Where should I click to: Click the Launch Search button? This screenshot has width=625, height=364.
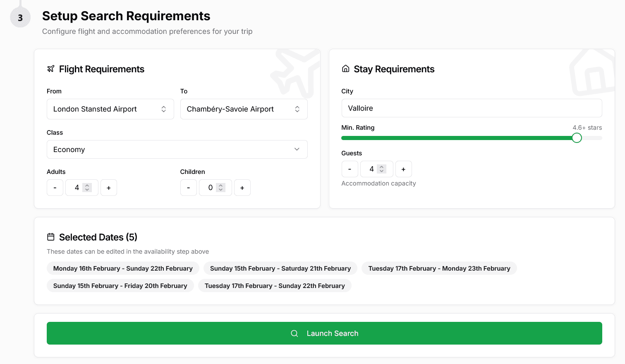click(324, 333)
